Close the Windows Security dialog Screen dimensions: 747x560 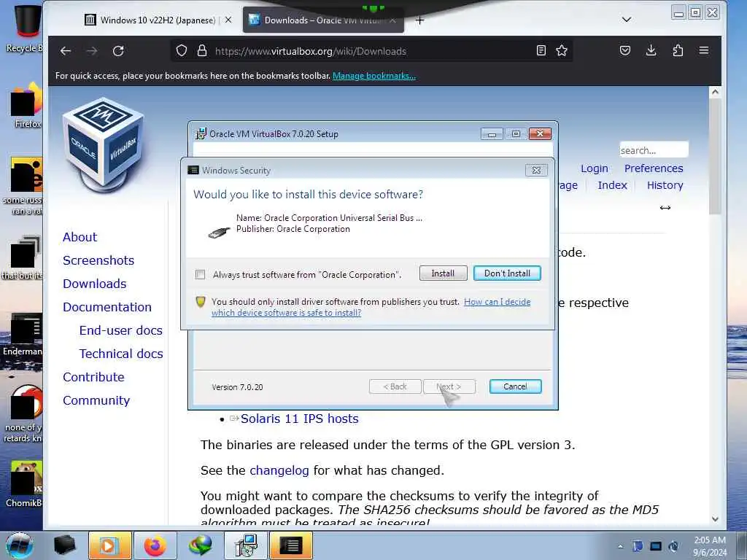pyautogui.click(x=536, y=170)
